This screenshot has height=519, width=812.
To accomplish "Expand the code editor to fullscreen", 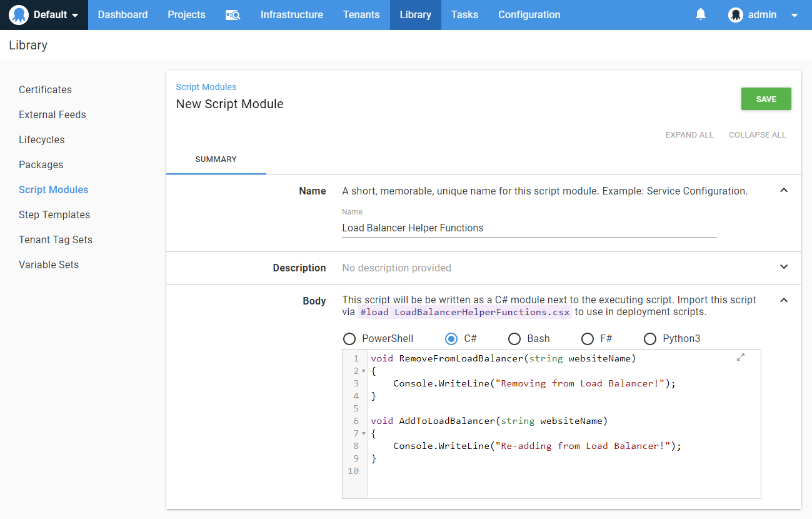I will pyautogui.click(x=741, y=356).
